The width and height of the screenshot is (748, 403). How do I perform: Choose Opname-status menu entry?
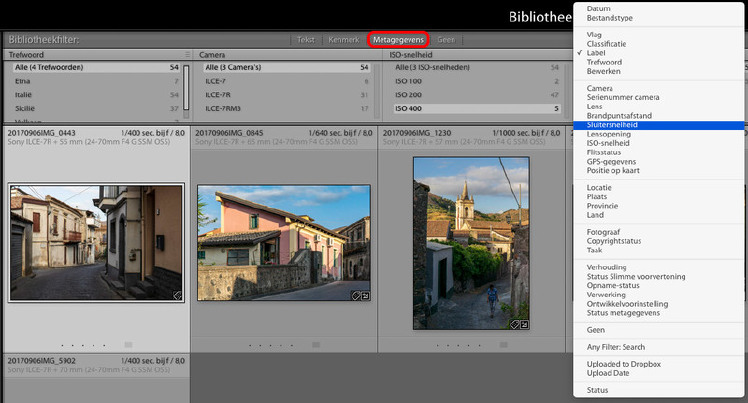pyautogui.click(x=613, y=286)
